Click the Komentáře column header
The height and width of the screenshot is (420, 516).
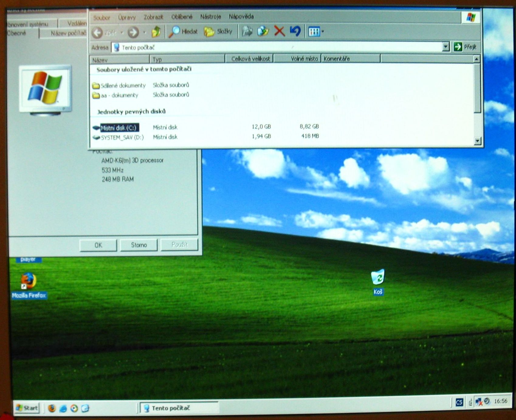pyautogui.click(x=351, y=58)
